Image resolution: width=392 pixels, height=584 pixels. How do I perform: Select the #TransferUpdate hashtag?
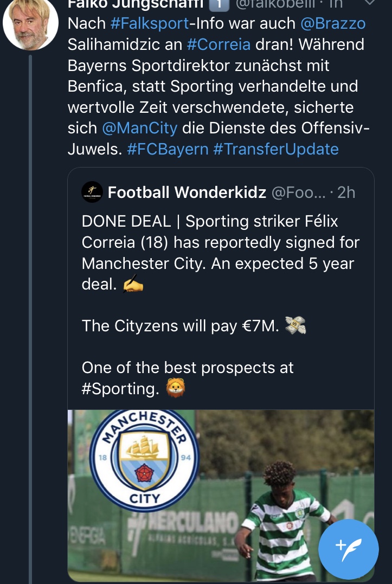(276, 149)
